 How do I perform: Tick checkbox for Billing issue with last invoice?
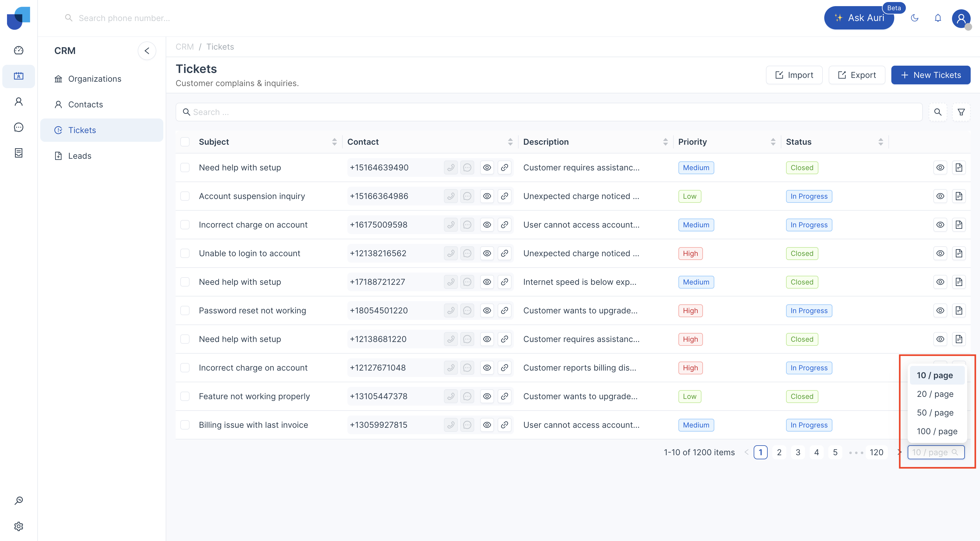click(x=185, y=425)
